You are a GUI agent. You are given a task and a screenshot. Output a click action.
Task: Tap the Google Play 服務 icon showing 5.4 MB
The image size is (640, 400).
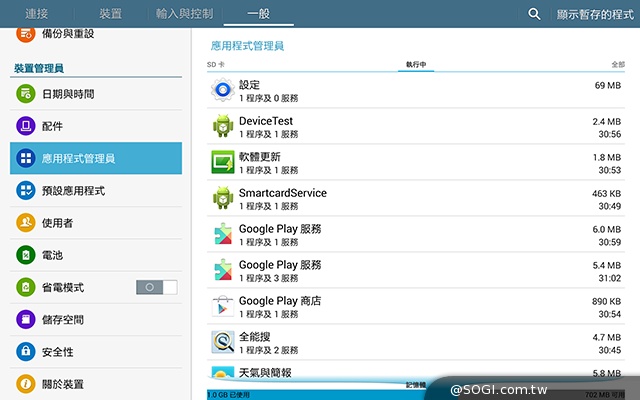223,270
